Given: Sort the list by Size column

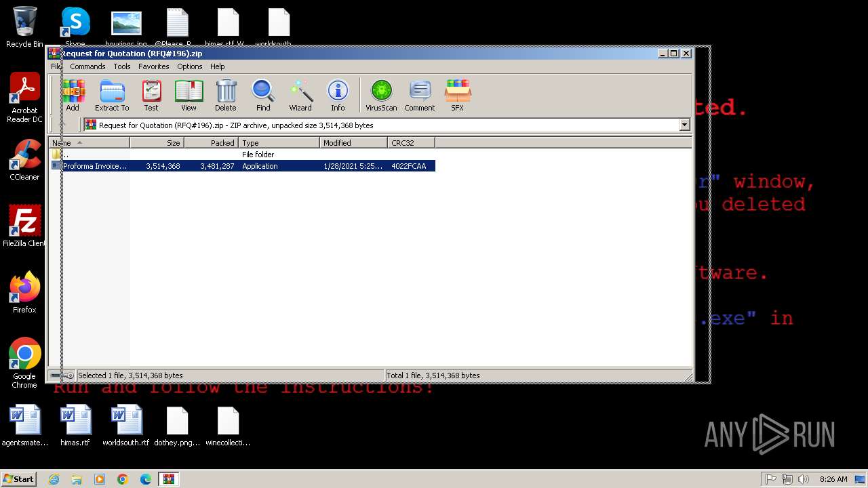Looking at the screenshot, I should 157,143.
